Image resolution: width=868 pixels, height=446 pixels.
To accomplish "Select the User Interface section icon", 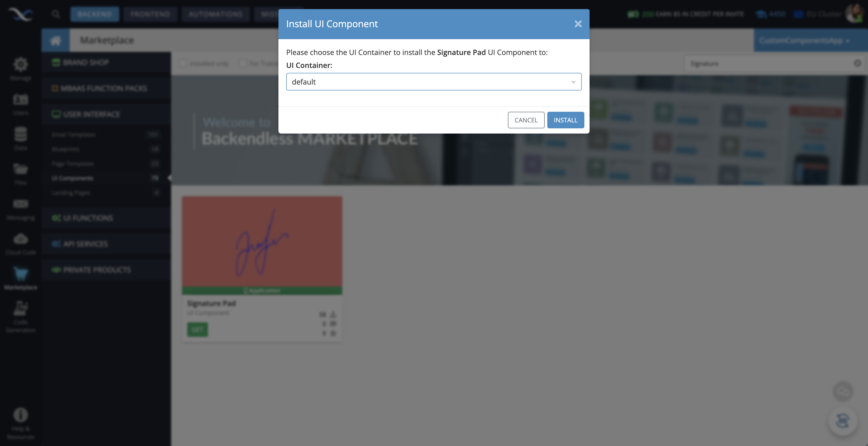I will pos(56,114).
